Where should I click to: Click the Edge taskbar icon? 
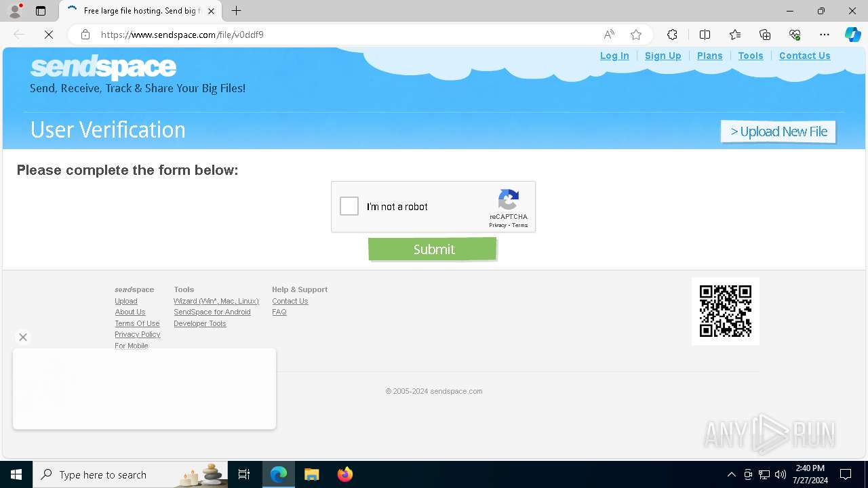(279, 474)
